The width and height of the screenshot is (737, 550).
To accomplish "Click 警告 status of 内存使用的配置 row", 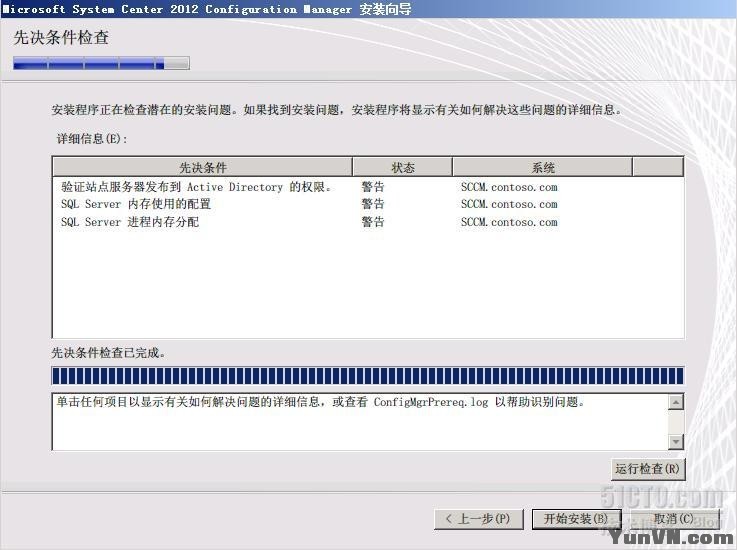I will [373, 204].
